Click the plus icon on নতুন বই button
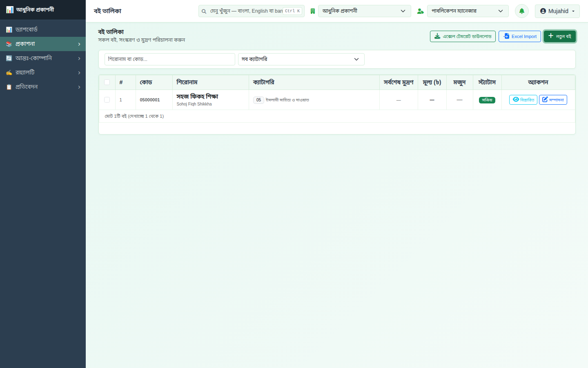 pyautogui.click(x=551, y=36)
